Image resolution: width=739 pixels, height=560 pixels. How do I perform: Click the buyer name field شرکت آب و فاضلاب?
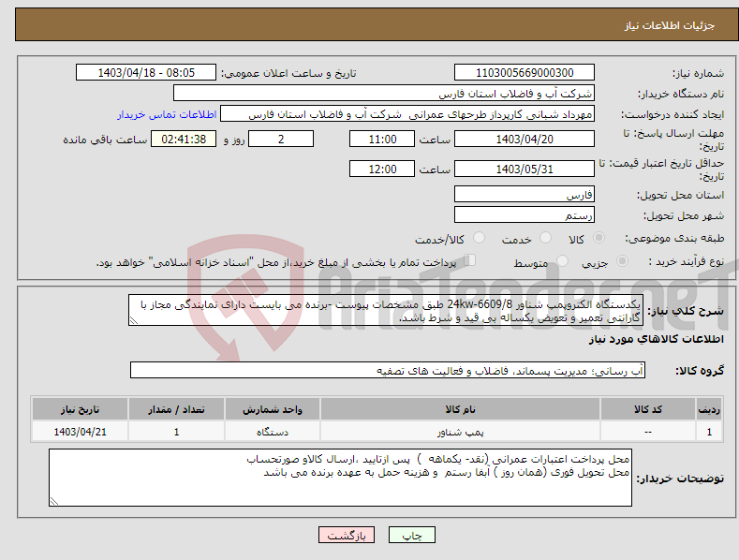[x=384, y=94]
